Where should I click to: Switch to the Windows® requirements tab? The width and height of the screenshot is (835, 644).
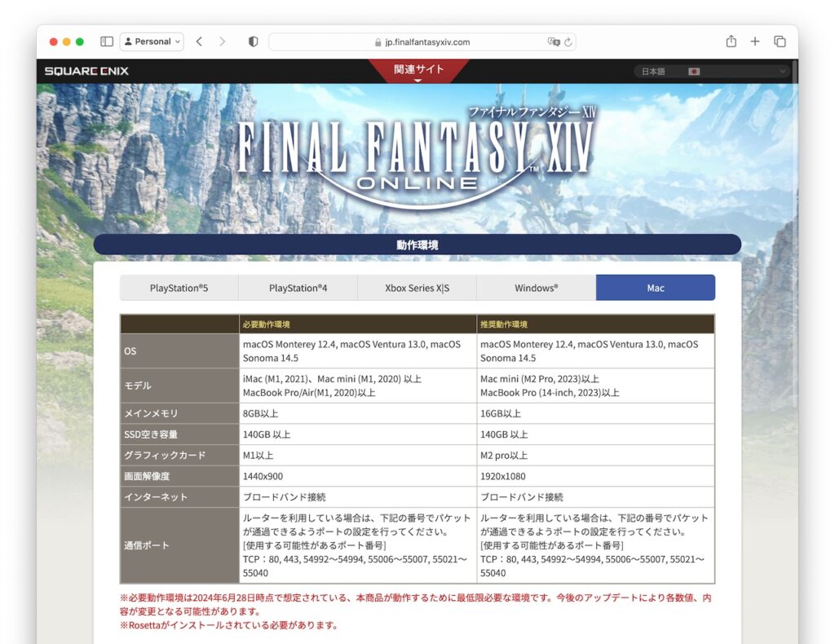click(x=536, y=287)
